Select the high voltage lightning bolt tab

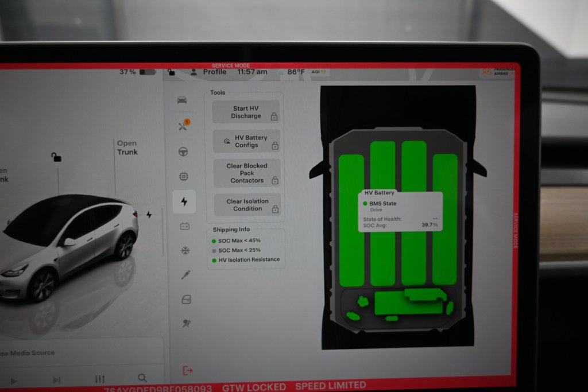click(x=184, y=201)
